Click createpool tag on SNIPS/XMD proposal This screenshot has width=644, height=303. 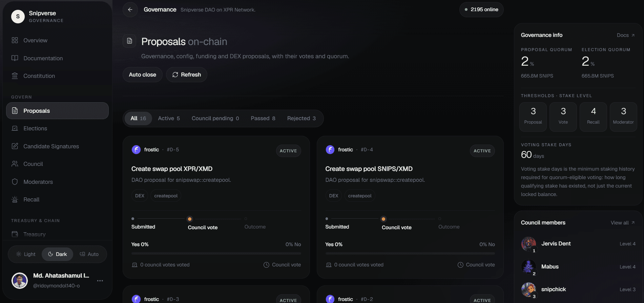(x=360, y=196)
